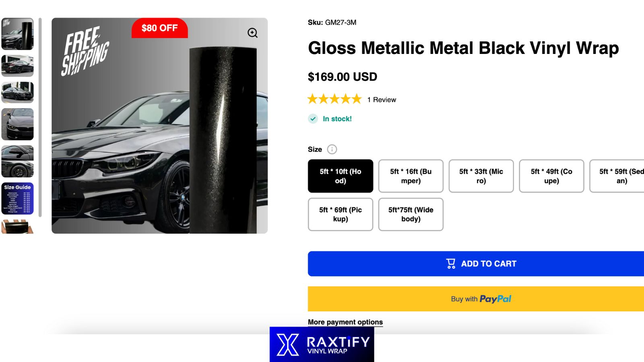
Task: Click the green In stock checkmark
Action: click(x=312, y=119)
